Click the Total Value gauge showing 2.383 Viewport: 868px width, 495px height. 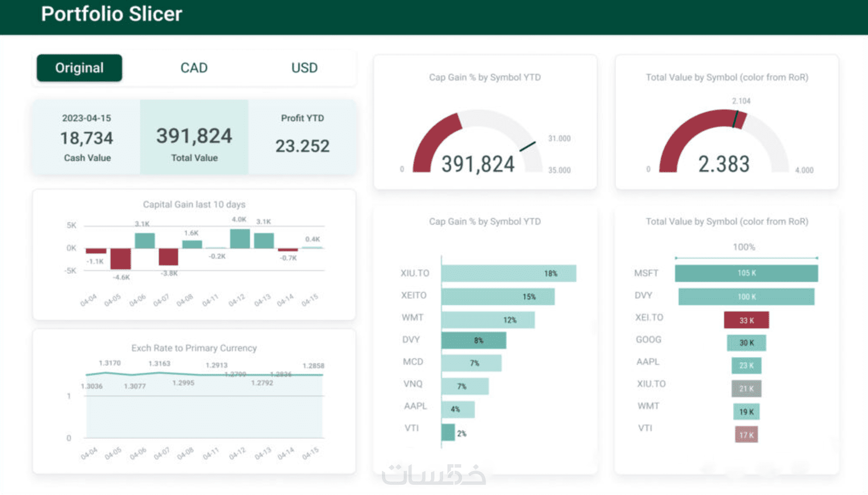pos(724,142)
